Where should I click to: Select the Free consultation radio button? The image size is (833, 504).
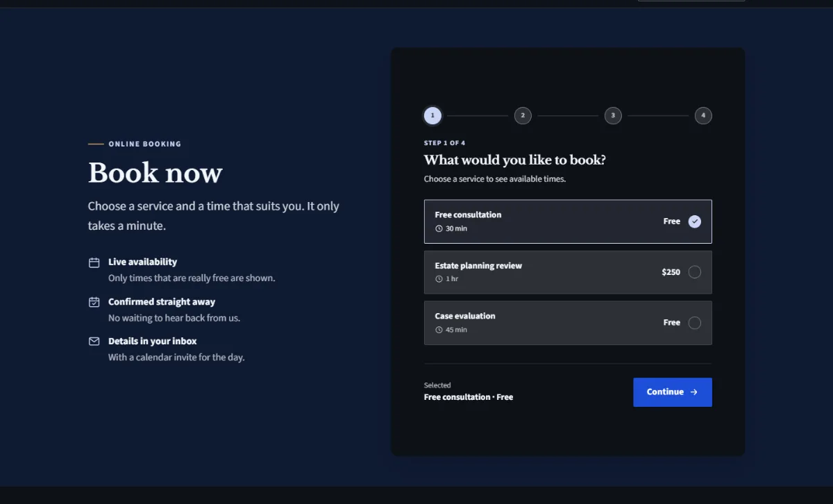click(695, 221)
